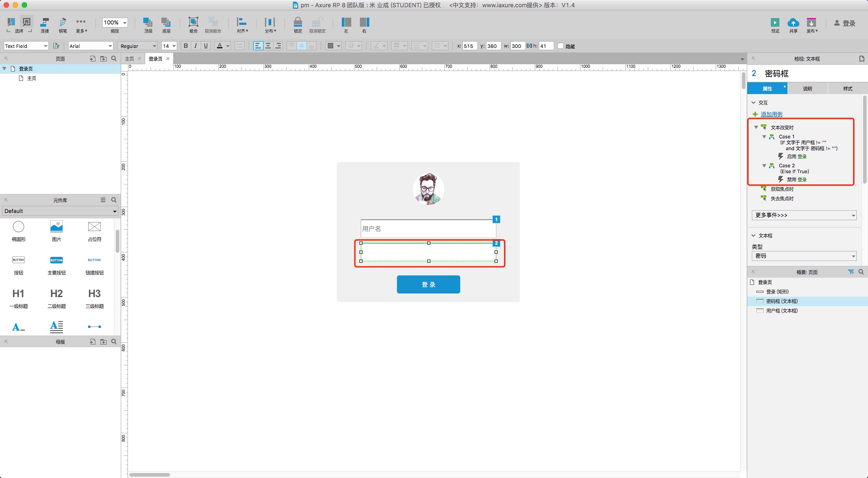This screenshot has height=478, width=868.
Task: Enable the 隐藏 hidden checkbox
Action: coord(561,46)
